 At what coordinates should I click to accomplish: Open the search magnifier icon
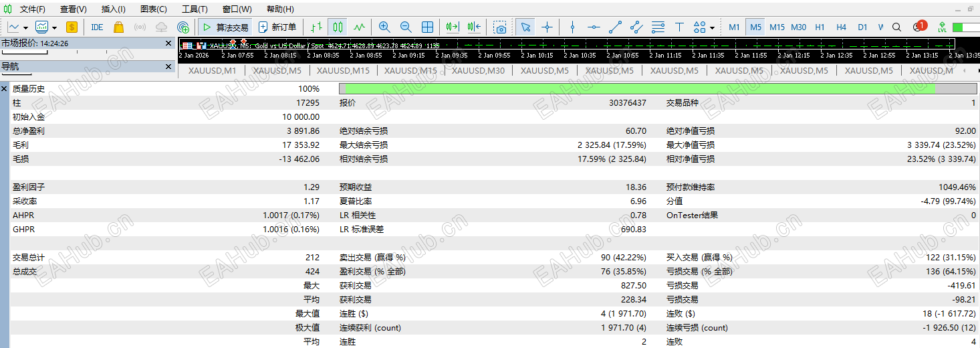tap(897, 27)
